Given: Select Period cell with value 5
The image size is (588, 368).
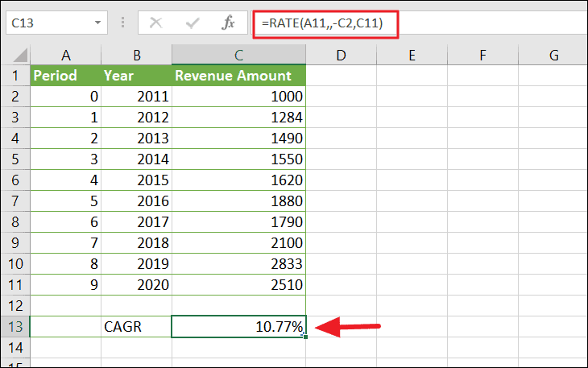Looking at the screenshot, I should (x=65, y=201).
